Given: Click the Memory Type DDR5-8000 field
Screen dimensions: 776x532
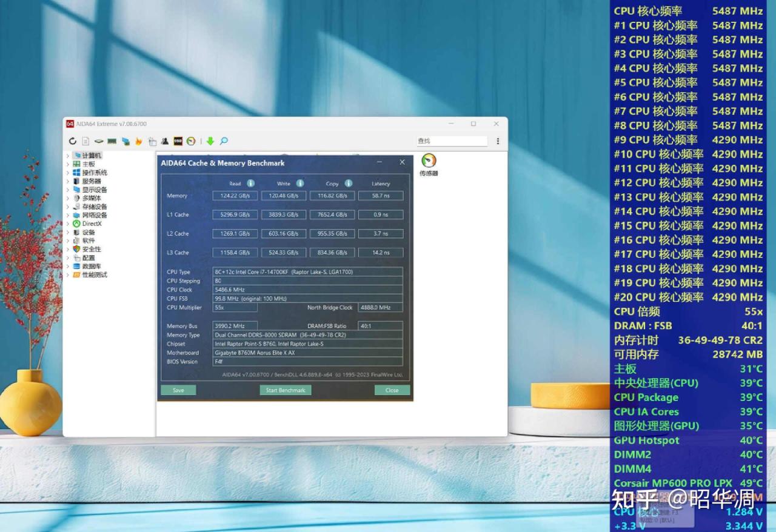Looking at the screenshot, I should click(x=308, y=335).
